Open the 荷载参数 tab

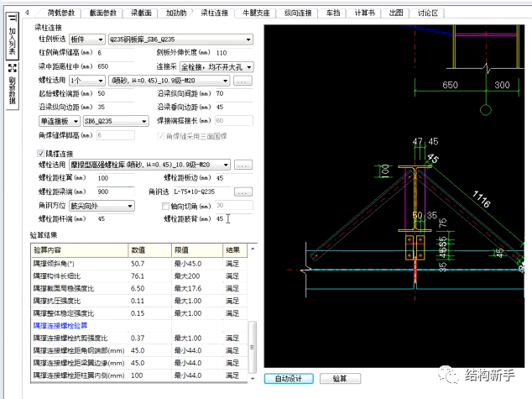point(60,13)
